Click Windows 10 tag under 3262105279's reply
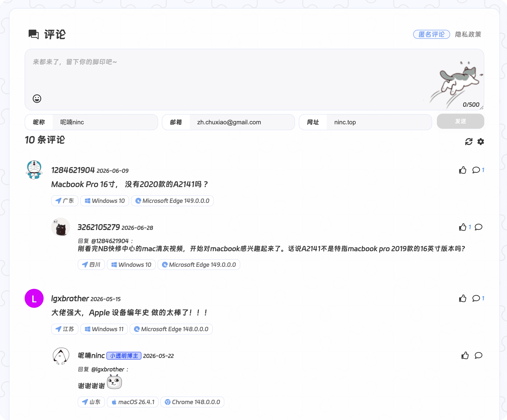 click(131, 265)
